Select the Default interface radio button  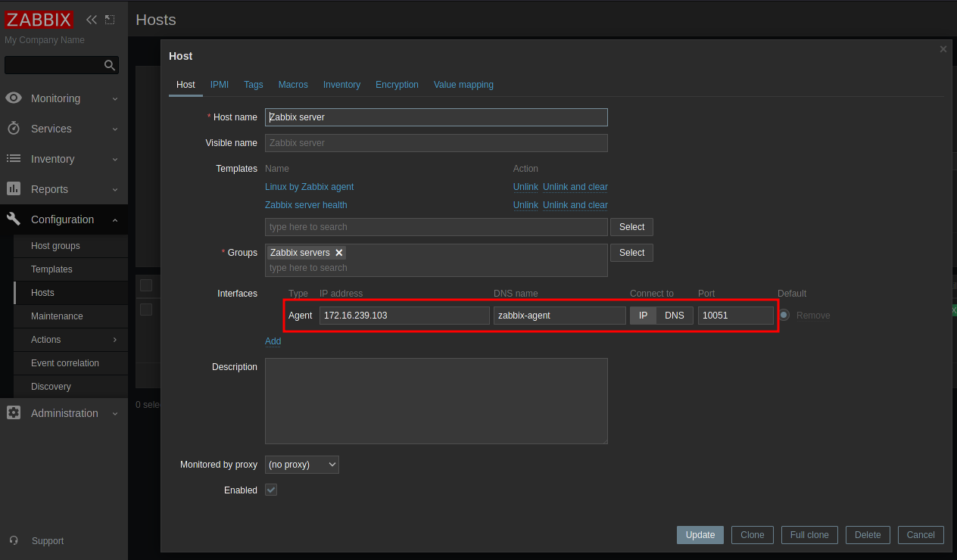[x=784, y=315]
